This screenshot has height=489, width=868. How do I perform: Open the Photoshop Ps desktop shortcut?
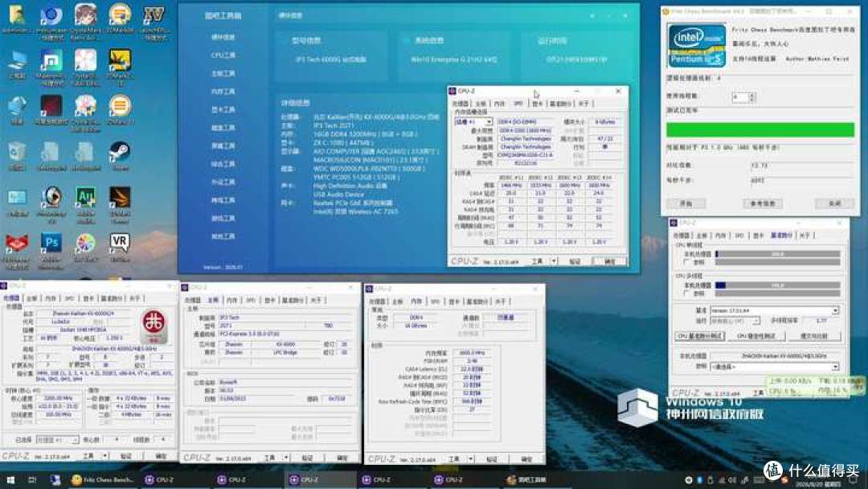(51, 243)
